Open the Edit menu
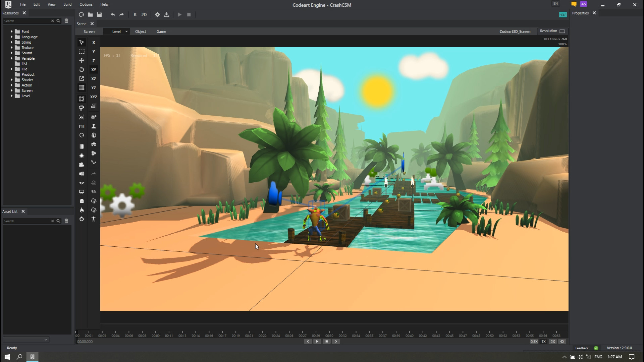This screenshot has height=362, width=644. tap(37, 4)
